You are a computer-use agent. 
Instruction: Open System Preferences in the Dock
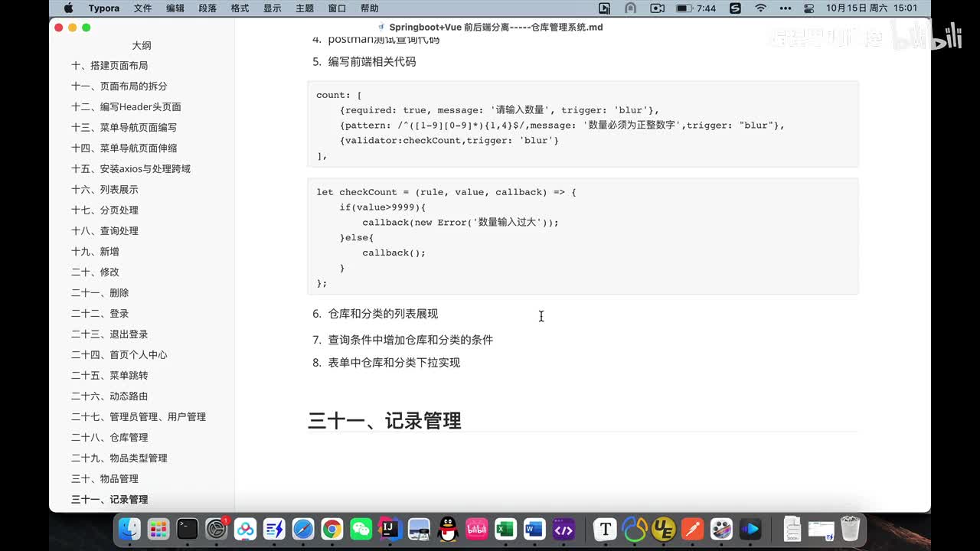[217, 529]
